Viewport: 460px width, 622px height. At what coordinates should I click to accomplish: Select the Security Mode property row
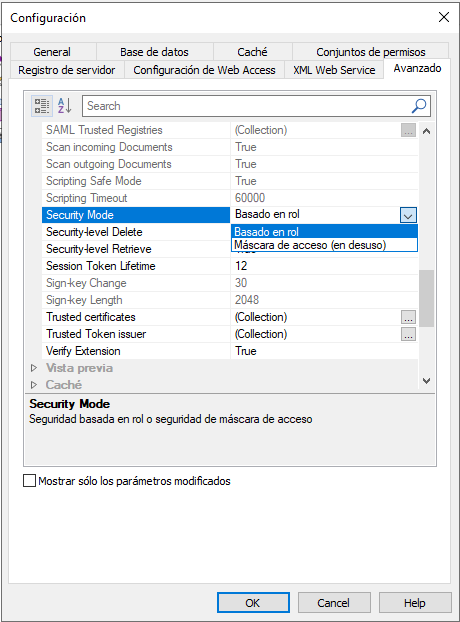click(x=136, y=215)
